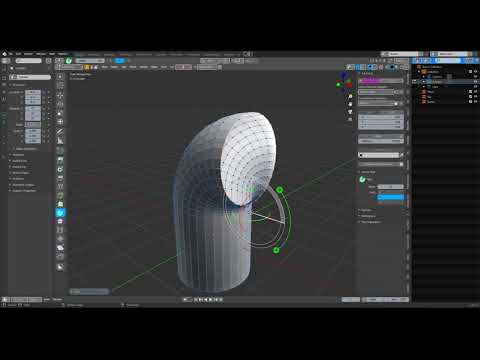Expand the Custom Properties panel

(24, 191)
